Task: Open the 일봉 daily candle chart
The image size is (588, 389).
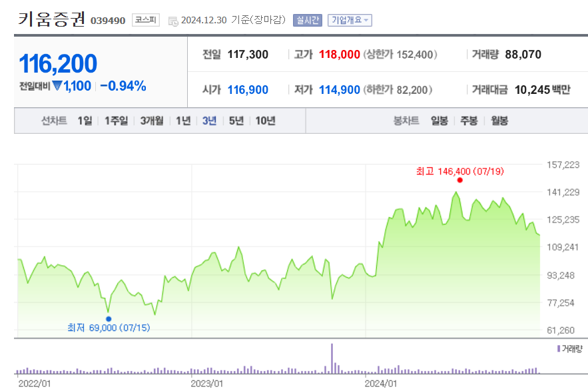Action: click(439, 121)
